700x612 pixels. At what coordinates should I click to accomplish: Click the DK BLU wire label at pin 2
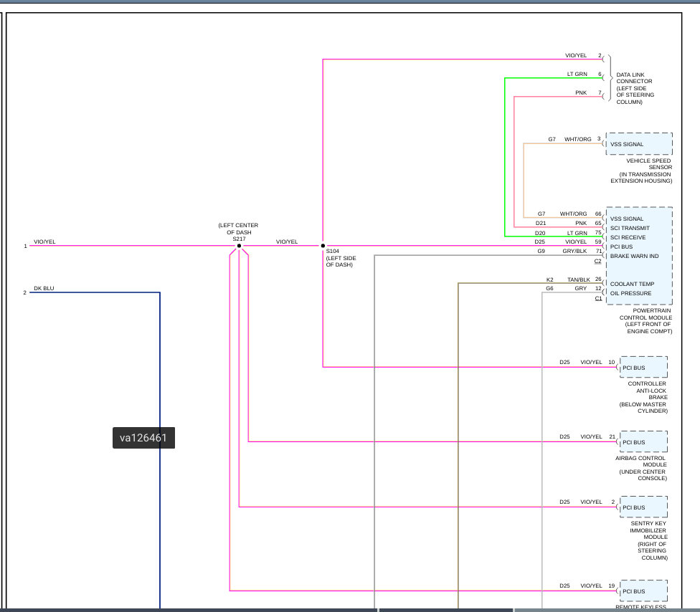click(44, 288)
